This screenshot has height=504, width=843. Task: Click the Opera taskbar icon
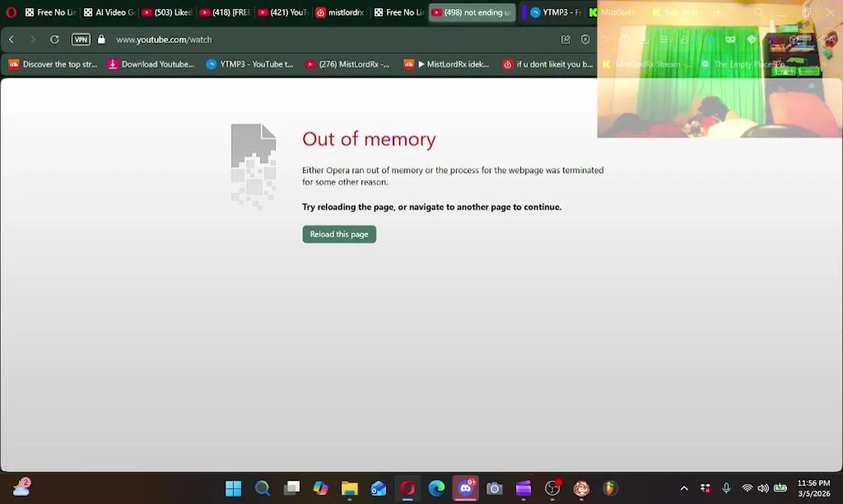click(x=407, y=488)
